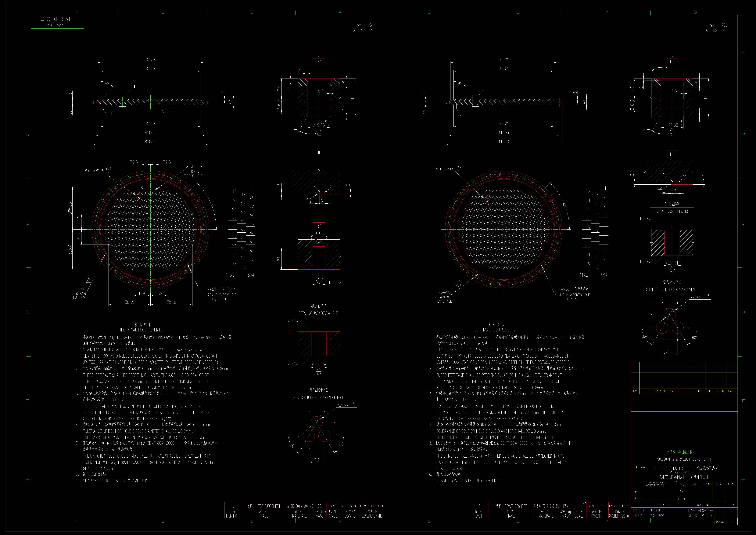Click the "358.01" vertical dimension

(70, 249)
